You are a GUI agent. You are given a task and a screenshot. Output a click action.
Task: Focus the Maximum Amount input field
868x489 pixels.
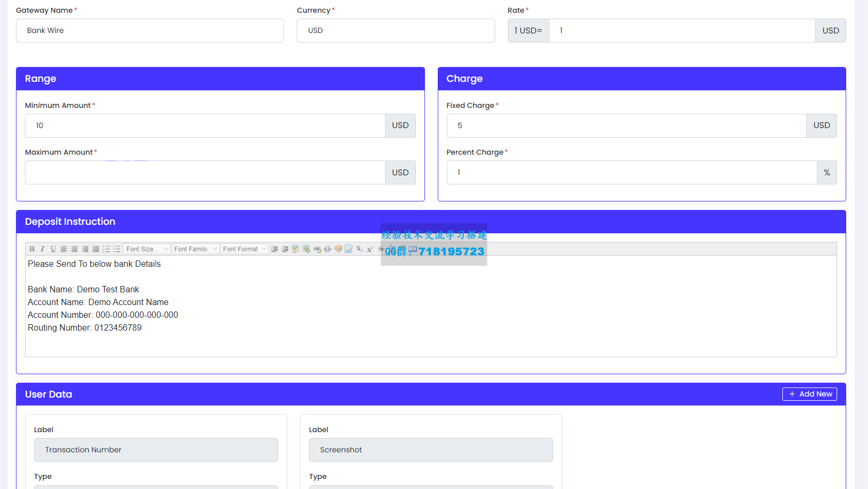[205, 173]
